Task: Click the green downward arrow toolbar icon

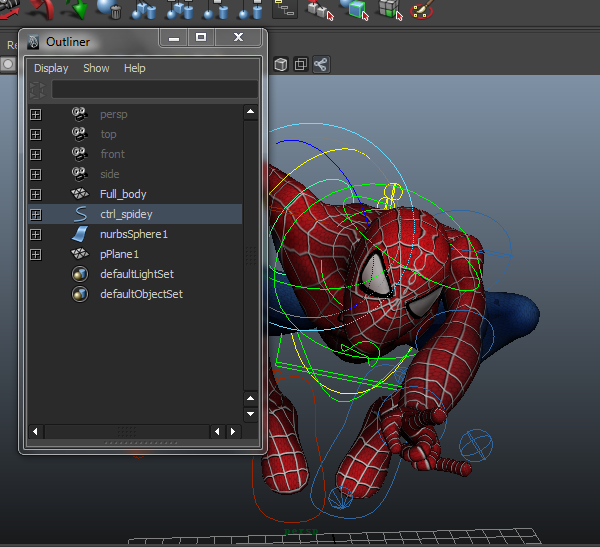Action: (x=76, y=9)
